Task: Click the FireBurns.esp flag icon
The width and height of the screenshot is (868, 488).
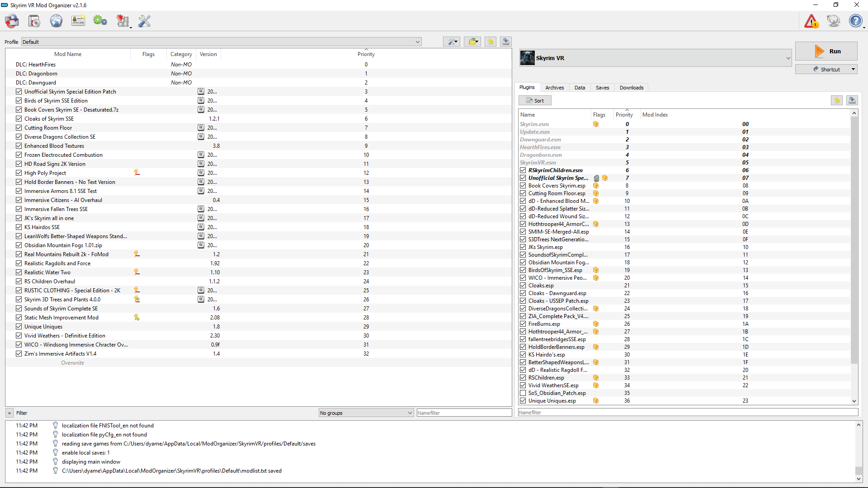Action: (x=596, y=324)
